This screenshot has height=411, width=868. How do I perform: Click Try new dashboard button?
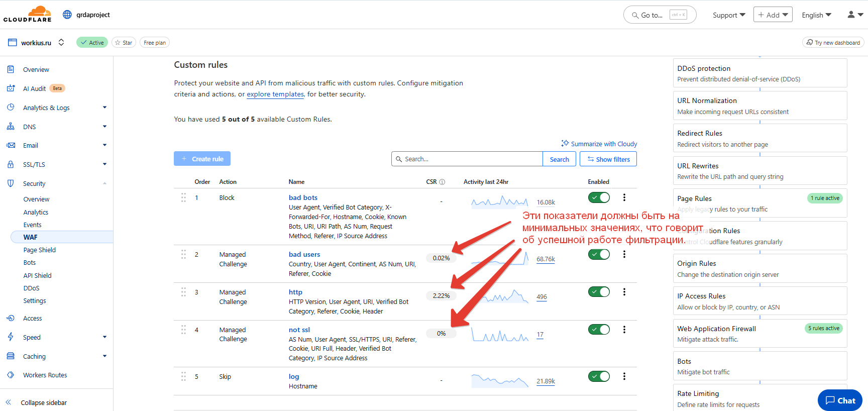click(x=833, y=43)
